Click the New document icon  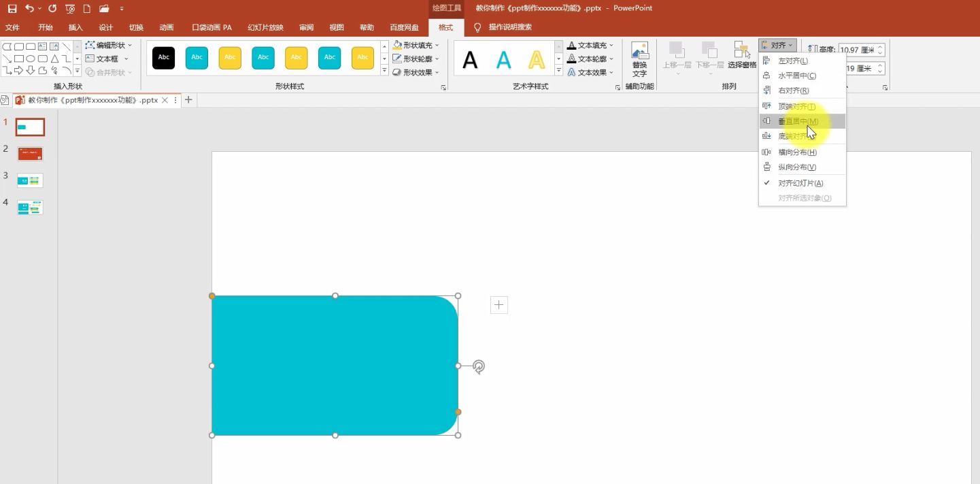pos(86,8)
